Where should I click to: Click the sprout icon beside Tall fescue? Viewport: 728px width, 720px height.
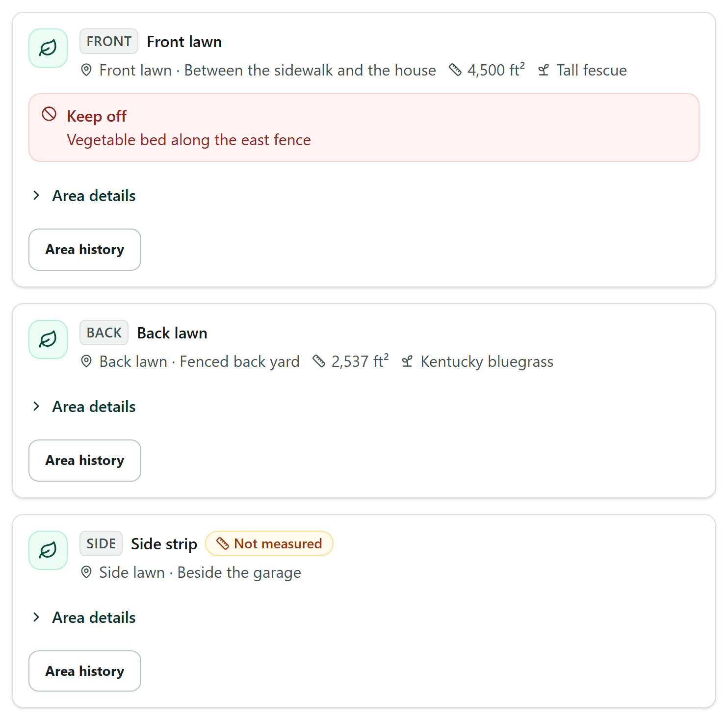tap(544, 70)
